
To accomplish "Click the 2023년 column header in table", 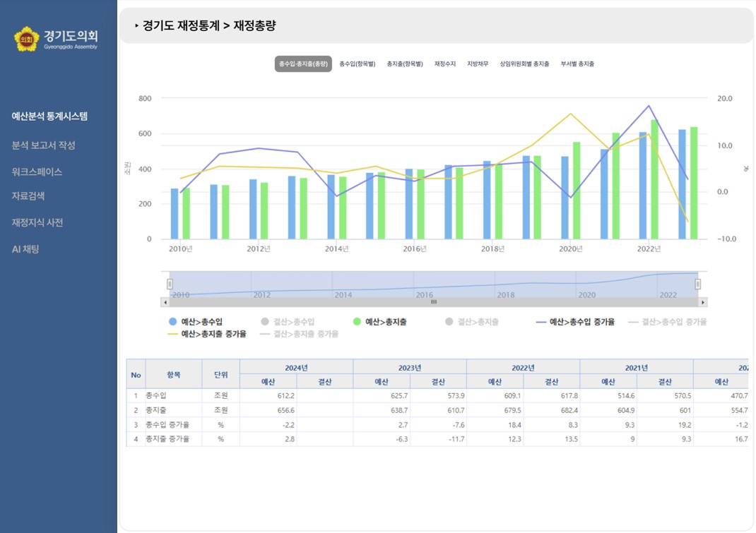I will tap(409, 368).
